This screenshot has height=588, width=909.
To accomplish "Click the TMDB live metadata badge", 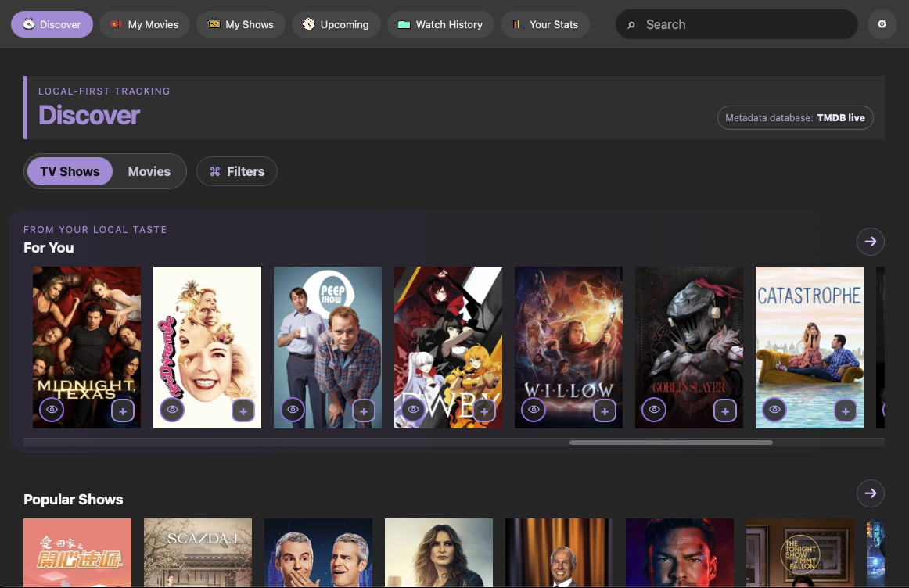I will pos(796,117).
